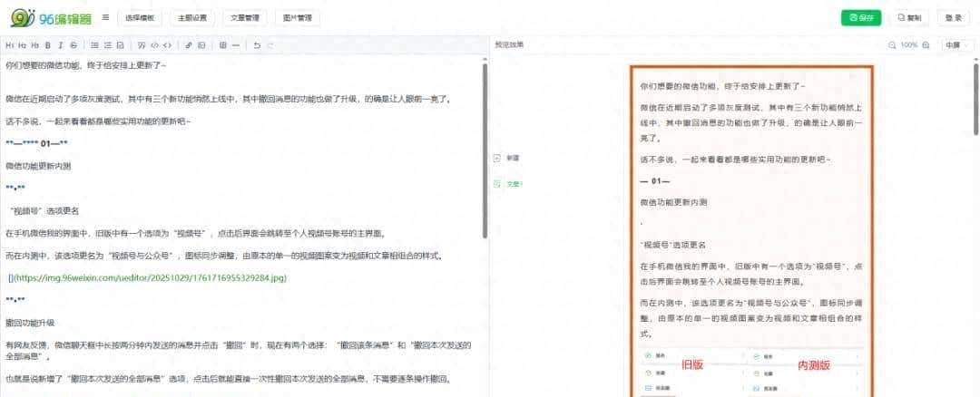Click the 100% zoom level value
This screenshot has width=980, height=397.
[x=908, y=45]
